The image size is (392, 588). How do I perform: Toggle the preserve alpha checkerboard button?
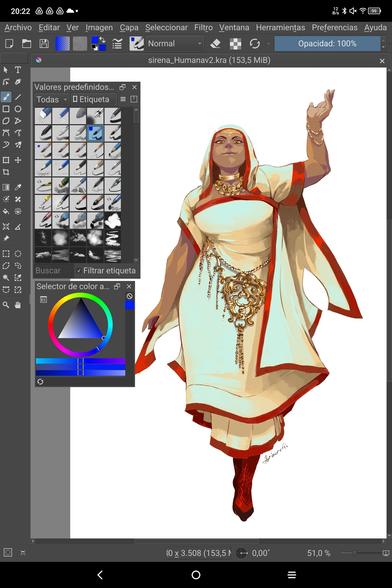235,44
